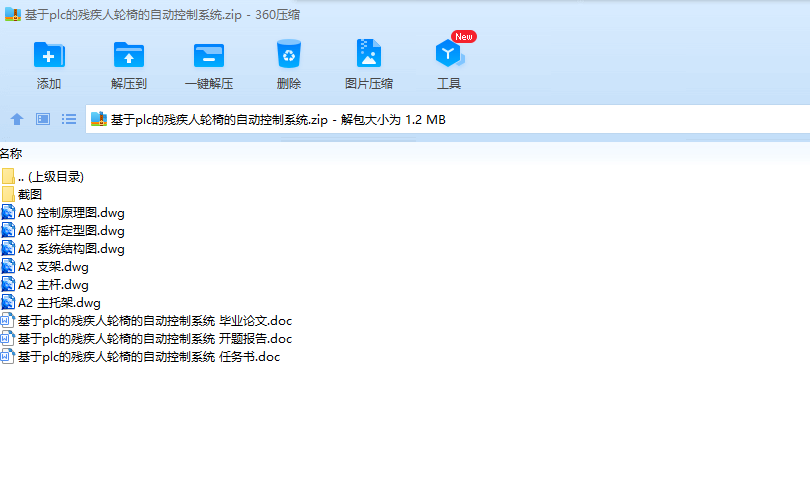Click the address bar path field
This screenshot has width=810, height=493.
pyautogui.click(x=447, y=119)
